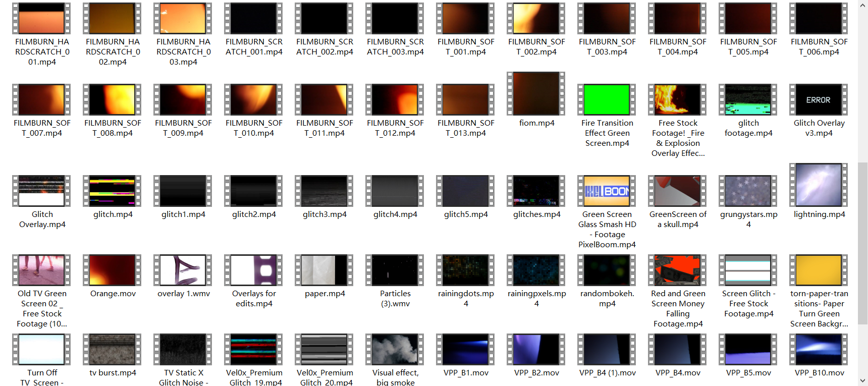Select the FILMBURN_SOFT_007.mp4 file icon
Viewport: 868px width, 386px height.
41,100
